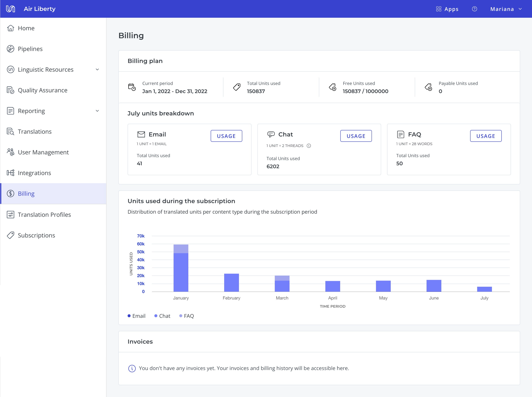Click the Home house icon
The height and width of the screenshot is (397, 532).
tap(10, 28)
